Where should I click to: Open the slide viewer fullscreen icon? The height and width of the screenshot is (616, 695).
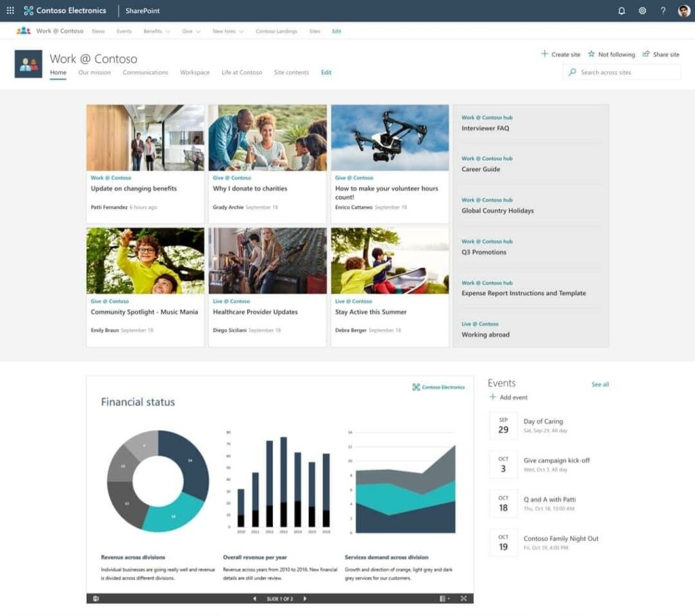(464, 599)
